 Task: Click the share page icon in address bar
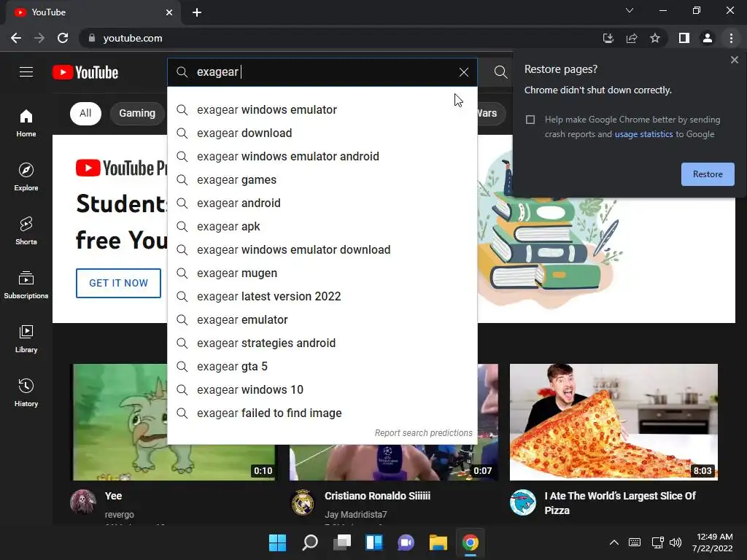tap(632, 38)
